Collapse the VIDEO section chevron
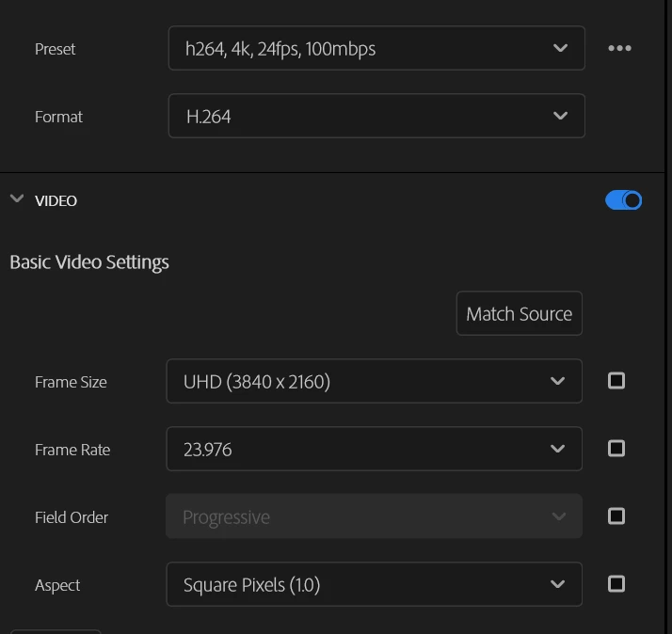Image resolution: width=672 pixels, height=634 pixels. tap(16, 199)
